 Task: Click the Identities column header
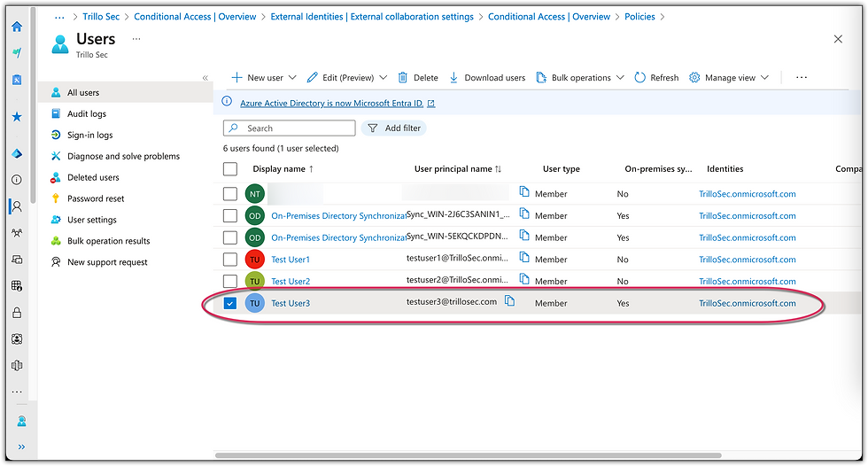click(725, 169)
